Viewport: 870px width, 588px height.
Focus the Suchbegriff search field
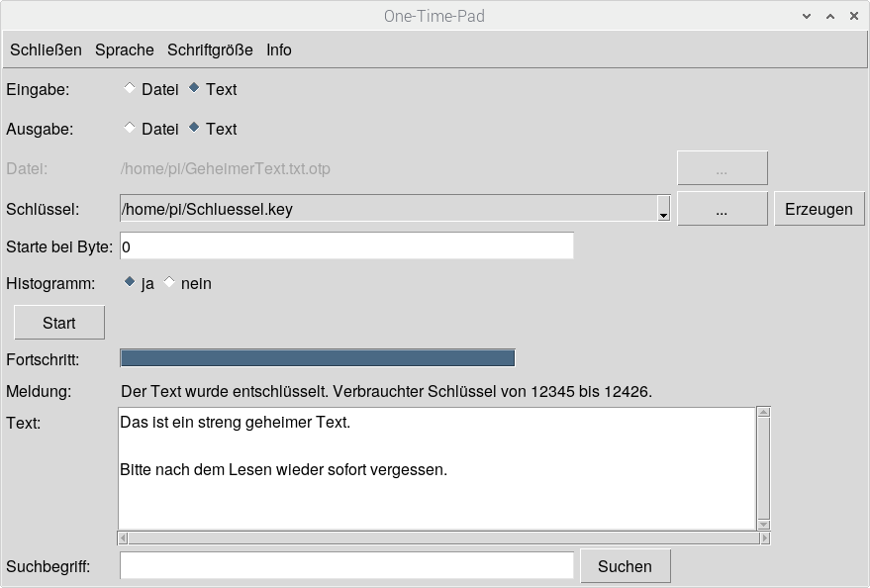(x=346, y=566)
